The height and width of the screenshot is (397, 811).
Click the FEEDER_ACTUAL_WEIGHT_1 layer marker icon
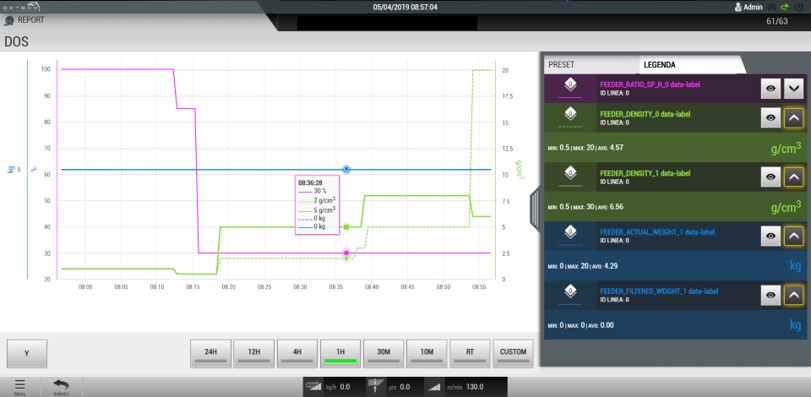(569, 231)
